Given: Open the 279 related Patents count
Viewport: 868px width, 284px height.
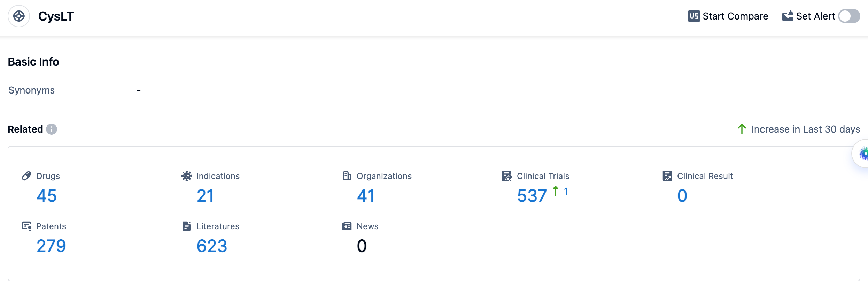Looking at the screenshot, I should pyautogui.click(x=51, y=246).
